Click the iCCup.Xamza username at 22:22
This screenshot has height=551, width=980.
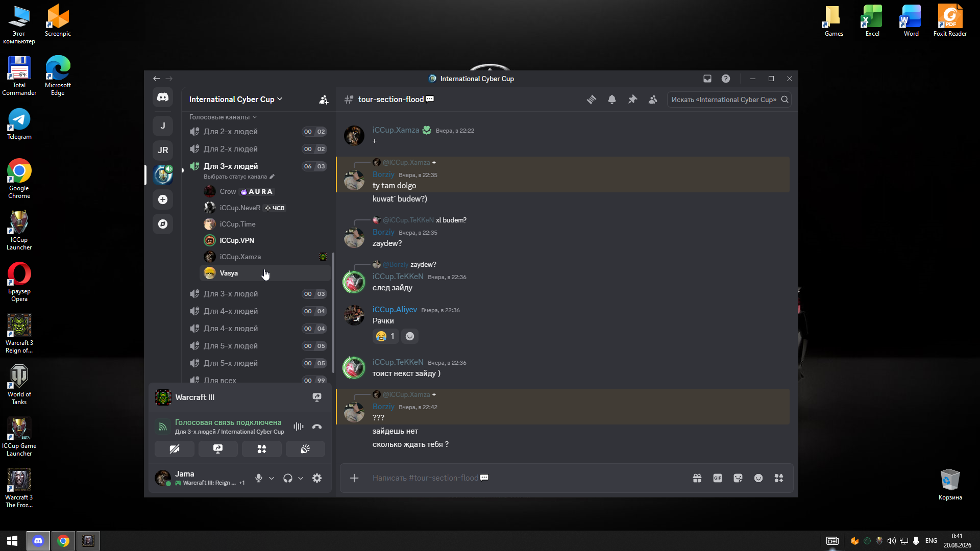(396, 130)
